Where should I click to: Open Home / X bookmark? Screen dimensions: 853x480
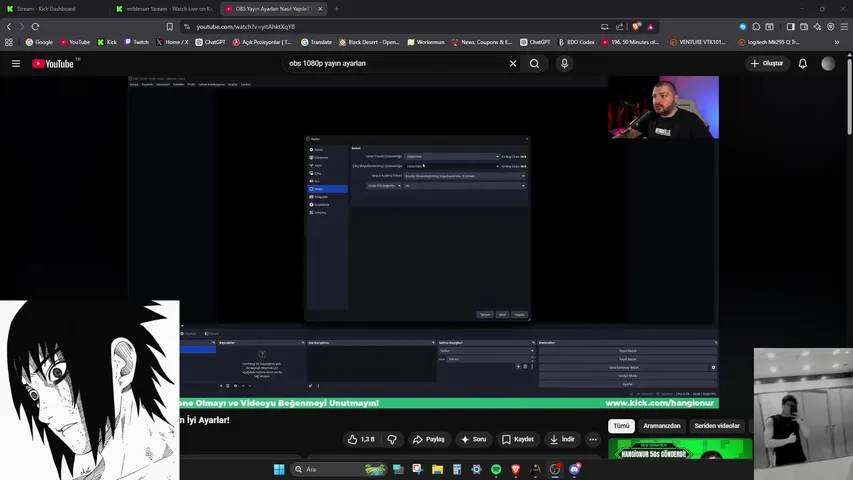172,42
